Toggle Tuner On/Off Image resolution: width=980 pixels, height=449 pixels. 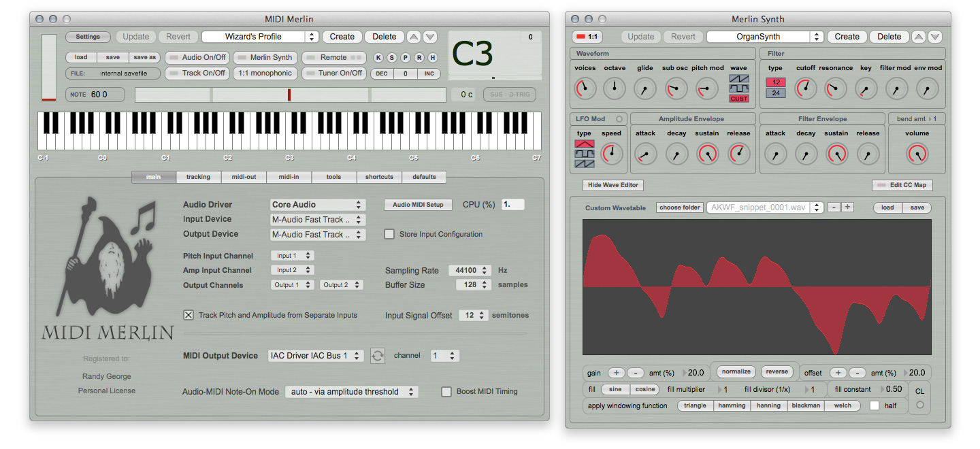(x=333, y=73)
